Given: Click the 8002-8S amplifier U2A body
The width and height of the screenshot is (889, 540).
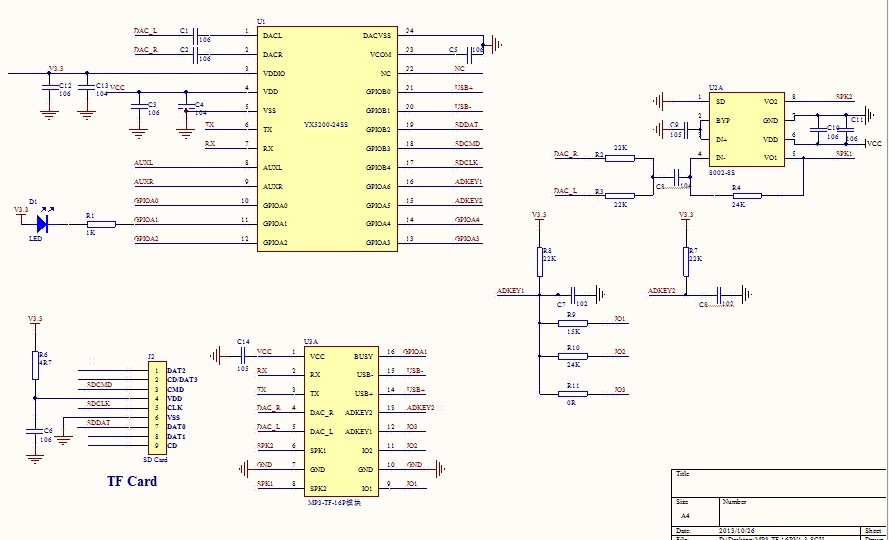Looking at the screenshot, I should (745, 130).
